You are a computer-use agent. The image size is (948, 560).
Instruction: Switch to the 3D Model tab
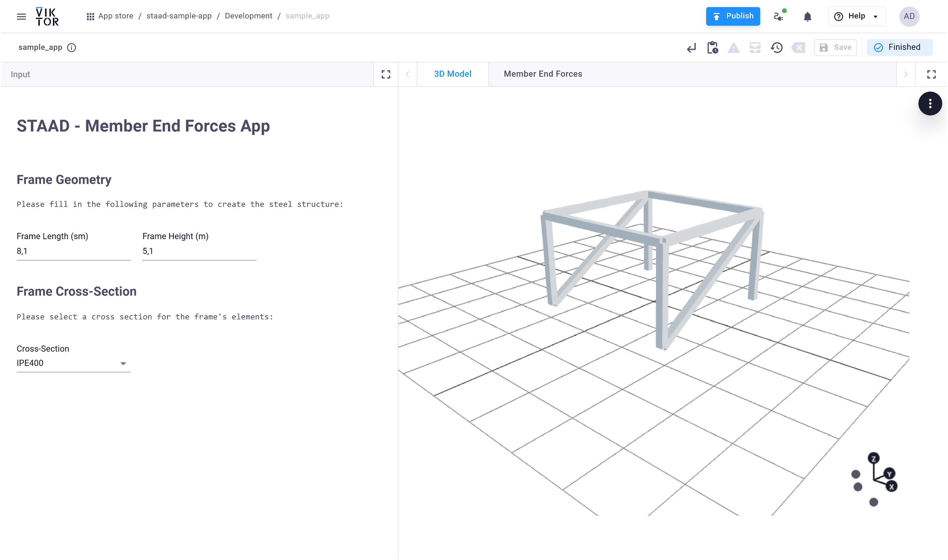pyautogui.click(x=452, y=74)
